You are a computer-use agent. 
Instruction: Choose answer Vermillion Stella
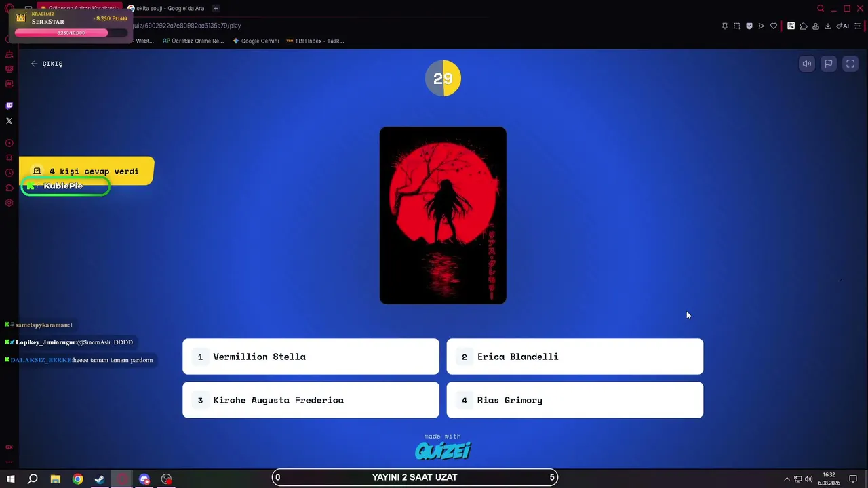(311, 357)
